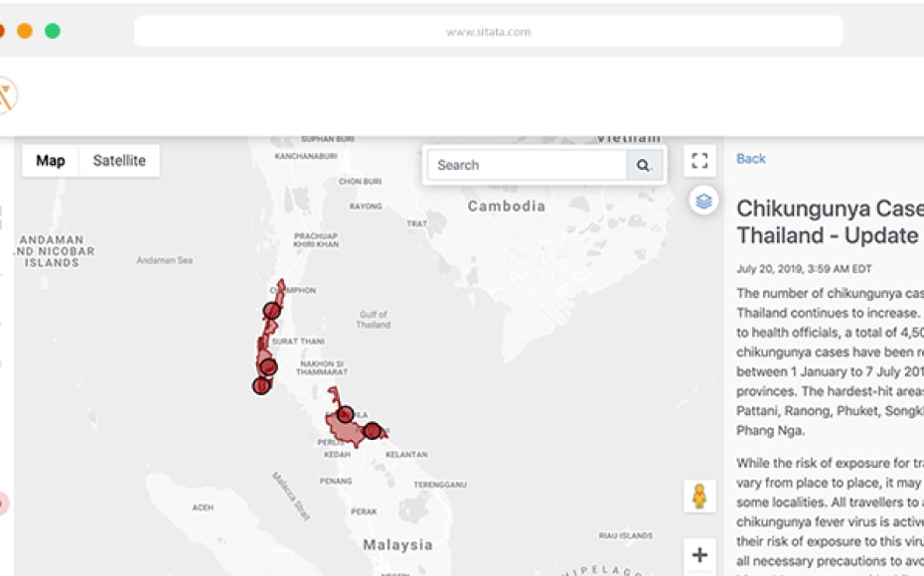Screen dimensions: 924x576
Task: Click the green window maximize button
Action: point(53,31)
